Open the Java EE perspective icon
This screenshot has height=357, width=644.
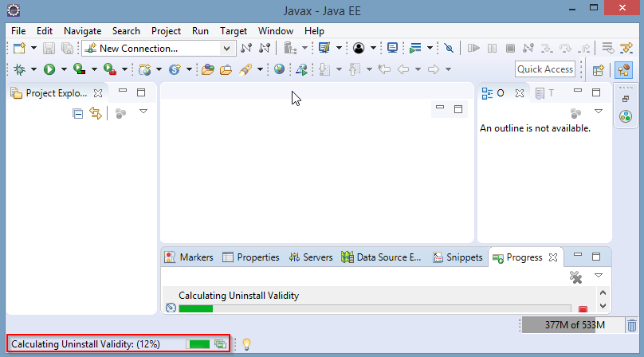click(x=623, y=69)
